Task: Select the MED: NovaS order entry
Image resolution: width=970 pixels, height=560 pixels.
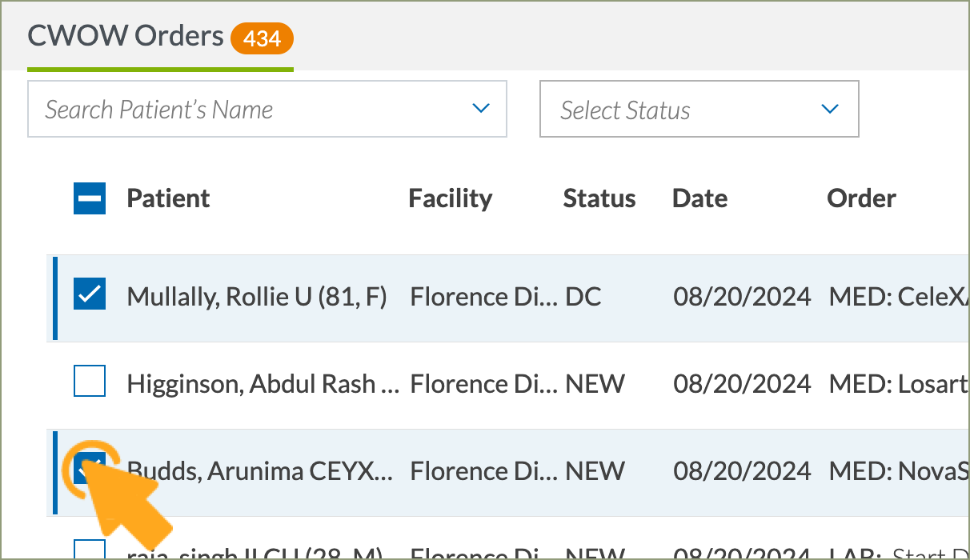Action: coord(898,470)
